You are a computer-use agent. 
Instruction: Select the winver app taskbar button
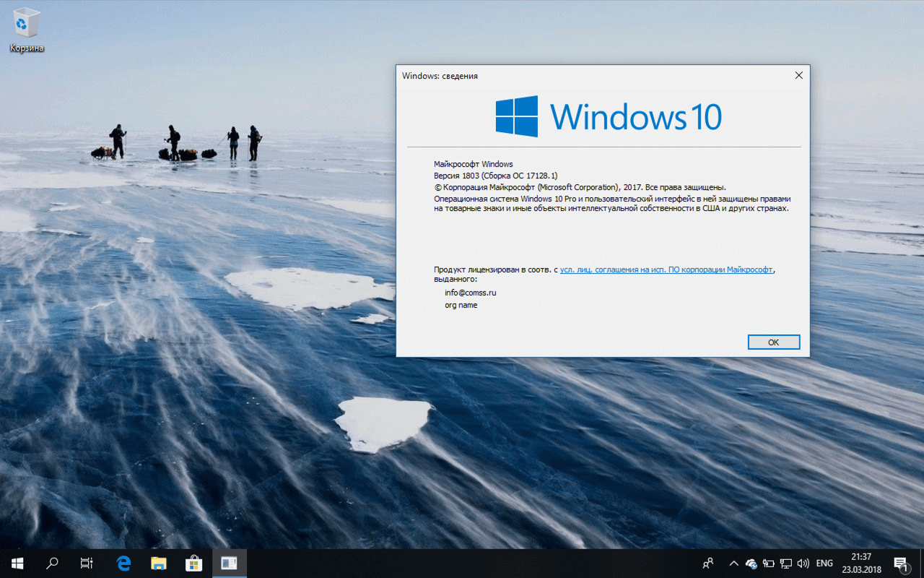229,564
